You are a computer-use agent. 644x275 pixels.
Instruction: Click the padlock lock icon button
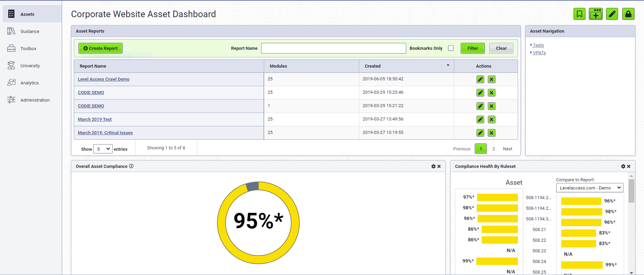pyautogui.click(x=628, y=14)
